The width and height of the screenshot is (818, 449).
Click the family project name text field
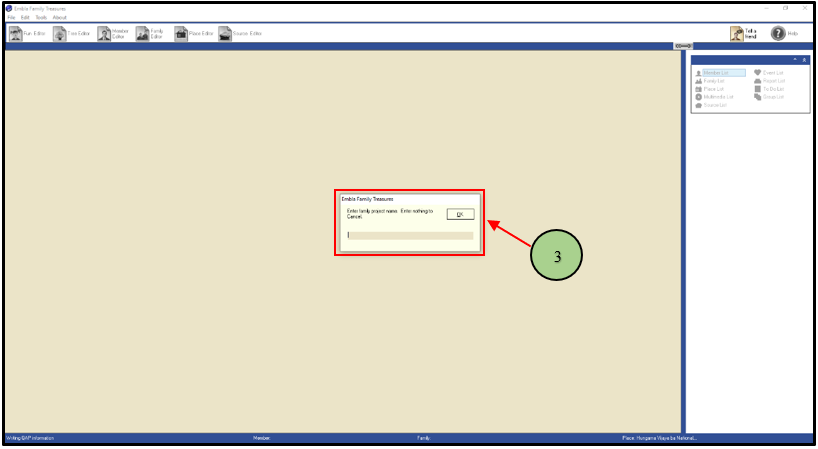[x=410, y=236]
